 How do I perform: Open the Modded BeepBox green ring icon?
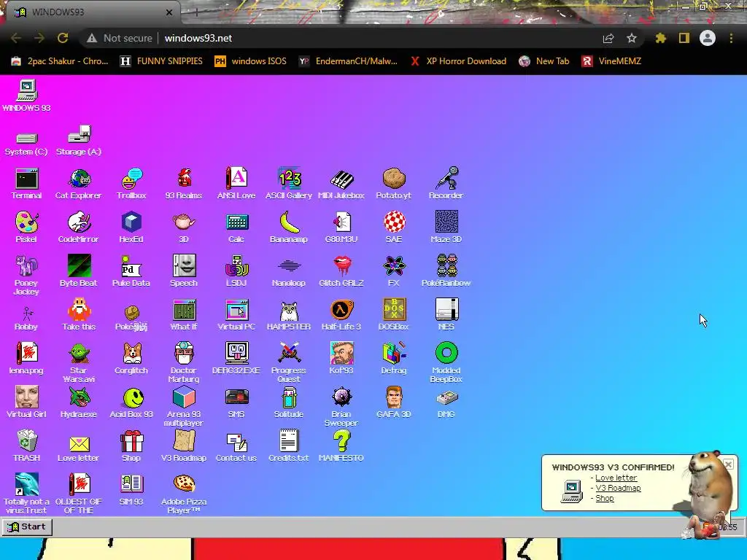point(446,363)
